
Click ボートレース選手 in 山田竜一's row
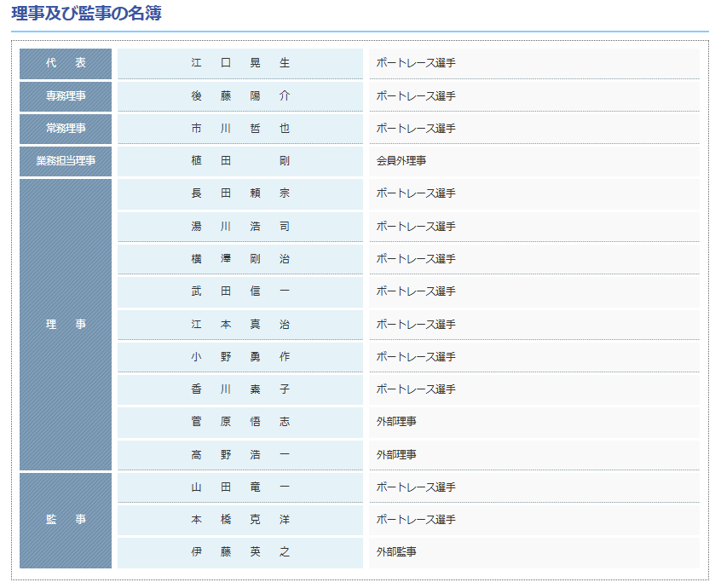(416, 487)
